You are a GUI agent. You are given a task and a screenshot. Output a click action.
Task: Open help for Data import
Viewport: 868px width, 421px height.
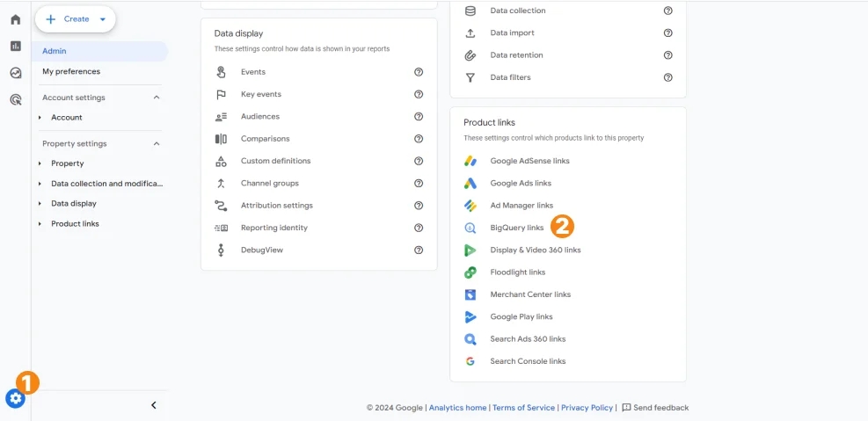point(668,33)
